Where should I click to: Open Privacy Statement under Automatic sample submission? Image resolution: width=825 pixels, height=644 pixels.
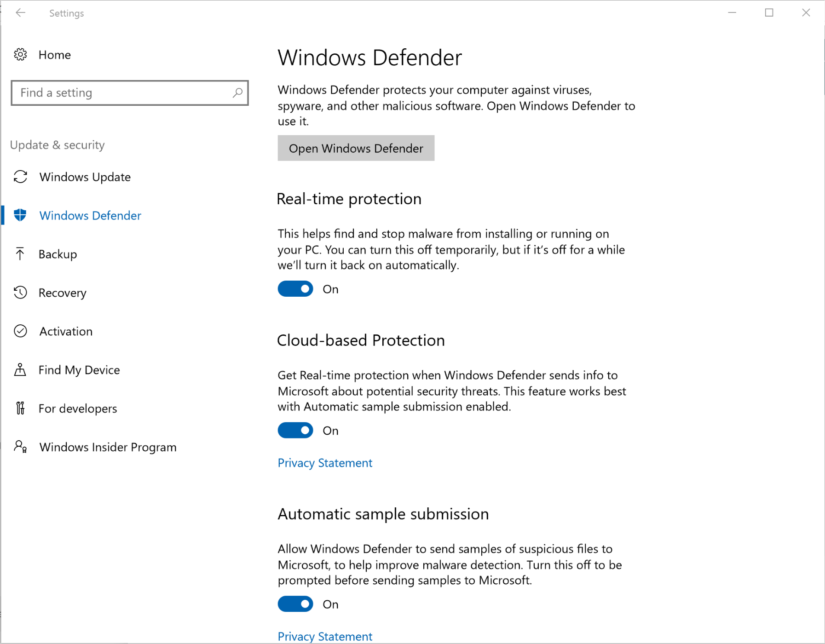coord(325,637)
